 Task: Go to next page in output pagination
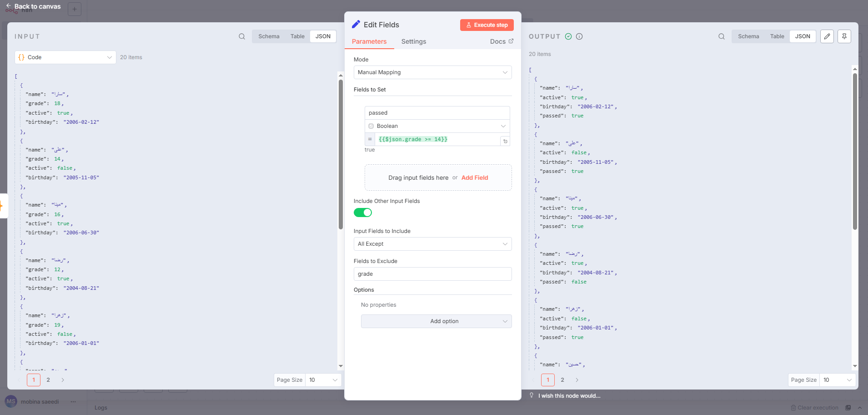click(x=577, y=380)
